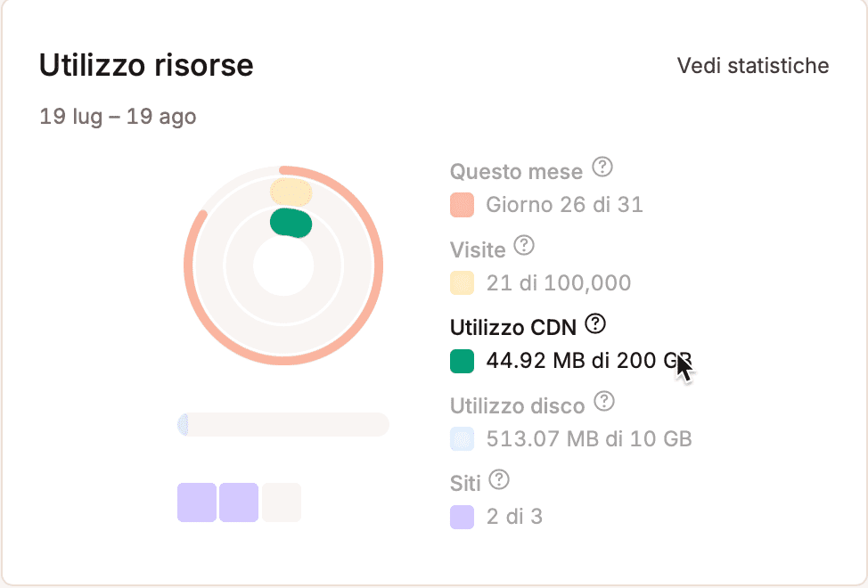Screen dimensions: 868x588
Task: Click the green CDN segment in donut chart
Action: pos(291,224)
